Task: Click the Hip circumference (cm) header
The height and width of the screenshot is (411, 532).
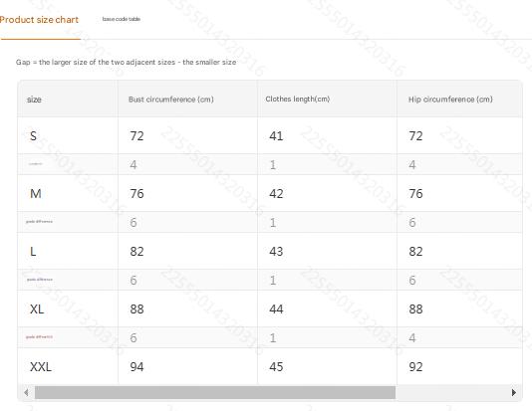Action: pyautogui.click(x=450, y=100)
